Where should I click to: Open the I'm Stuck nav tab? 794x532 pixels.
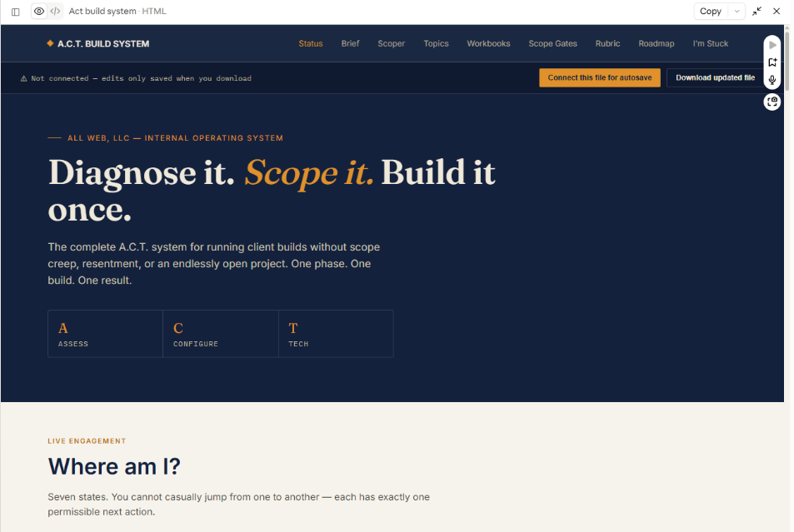pyautogui.click(x=711, y=43)
